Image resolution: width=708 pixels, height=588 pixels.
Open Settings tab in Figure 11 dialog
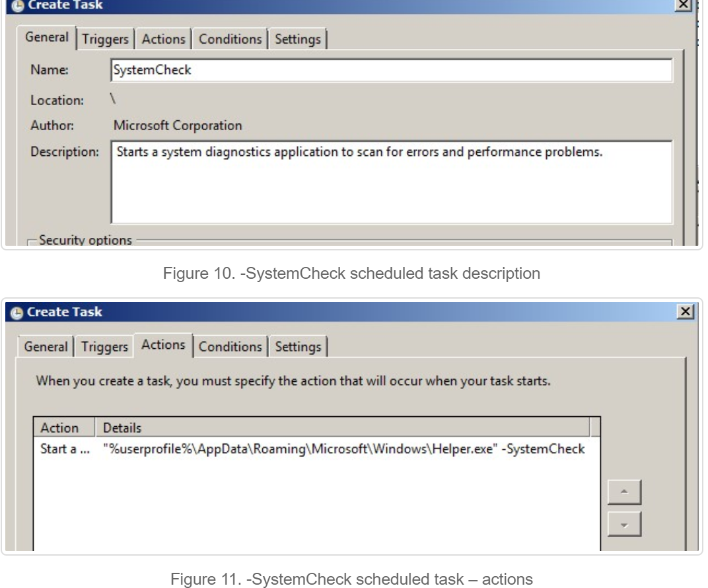tap(298, 347)
